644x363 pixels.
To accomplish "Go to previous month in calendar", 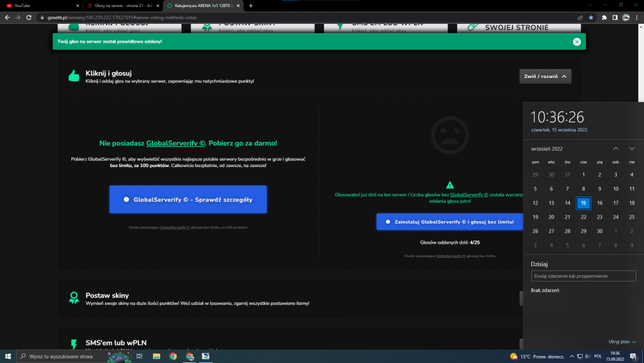I will point(616,148).
